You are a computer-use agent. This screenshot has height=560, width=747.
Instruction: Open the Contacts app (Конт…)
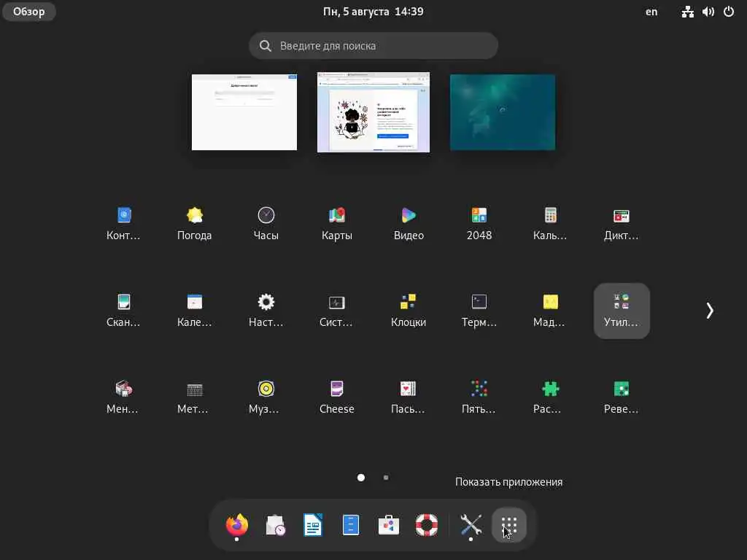click(x=123, y=223)
